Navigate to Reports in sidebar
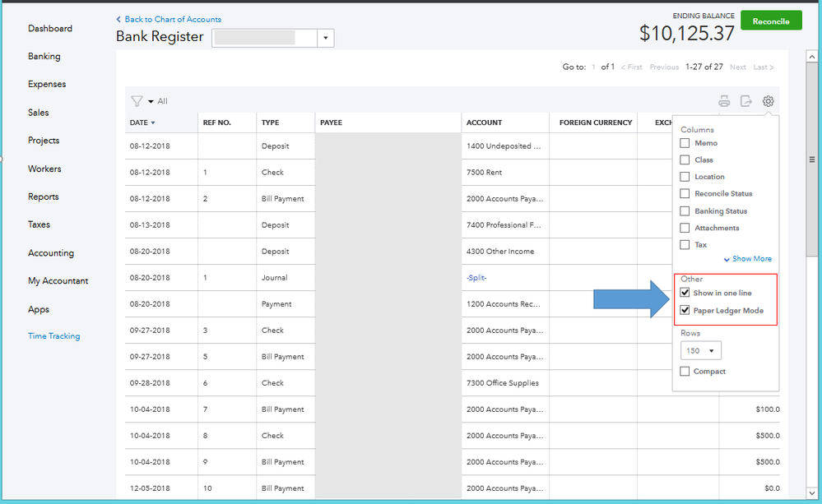822x504 pixels. tap(44, 197)
